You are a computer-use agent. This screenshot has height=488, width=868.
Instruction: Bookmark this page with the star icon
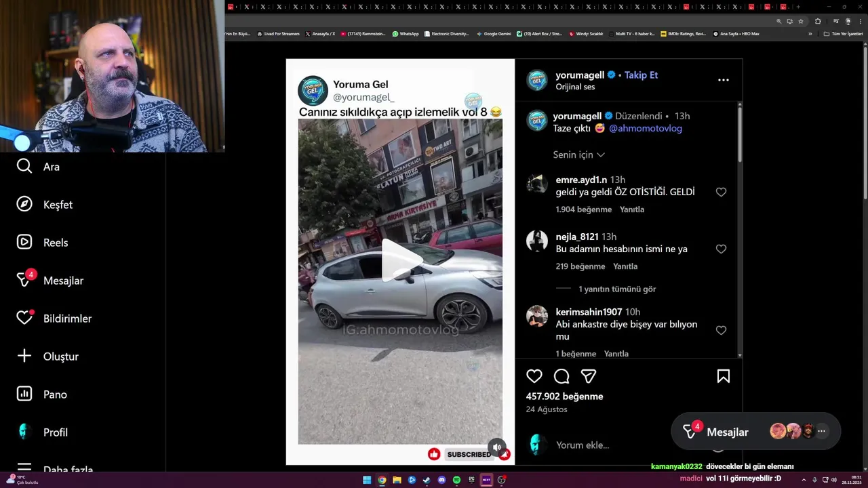coord(801,21)
